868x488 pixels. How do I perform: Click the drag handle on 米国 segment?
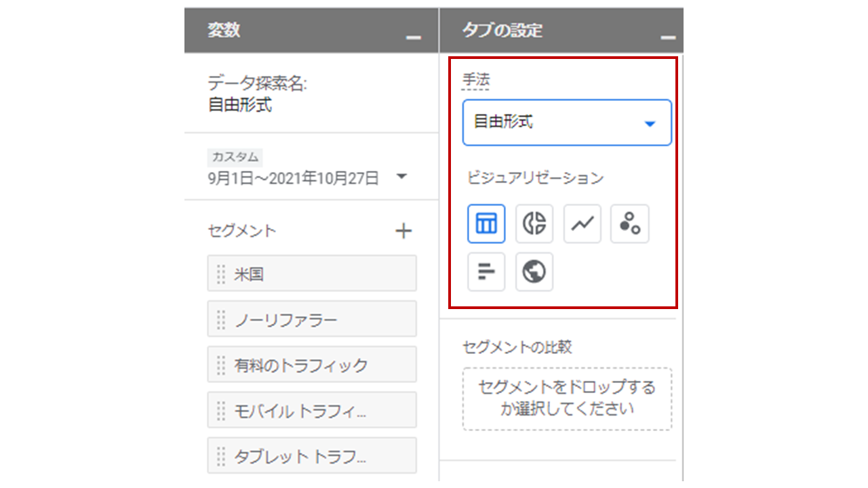click(x=220, y=273)
